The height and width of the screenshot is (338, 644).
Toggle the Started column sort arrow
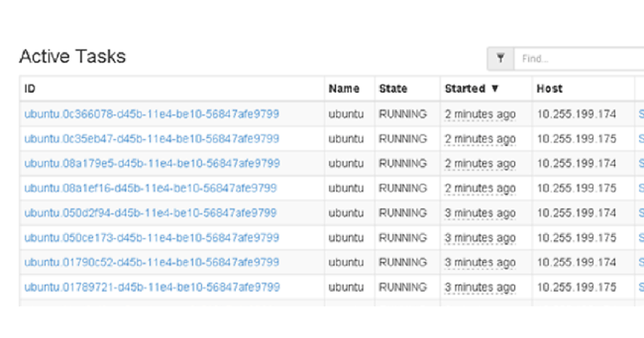[x=495, y=89]
